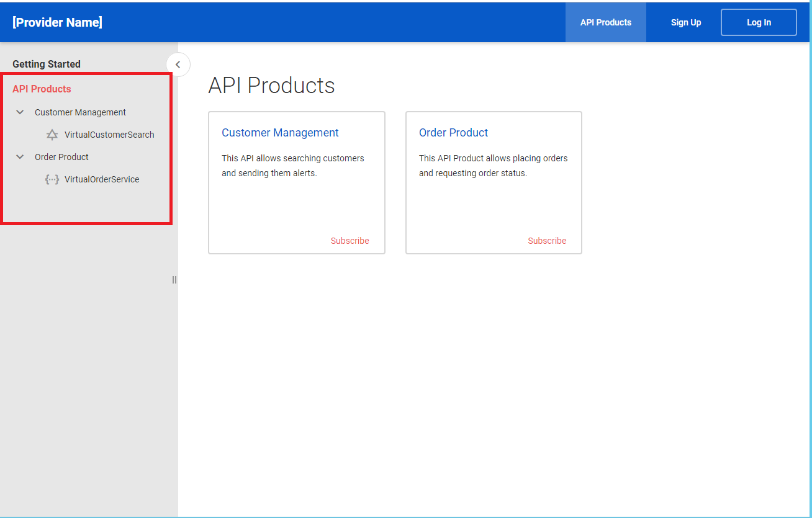Viewport: 812px width, 518px height.
Task: Open the Customer Management card title link
Action: point(280,133)
